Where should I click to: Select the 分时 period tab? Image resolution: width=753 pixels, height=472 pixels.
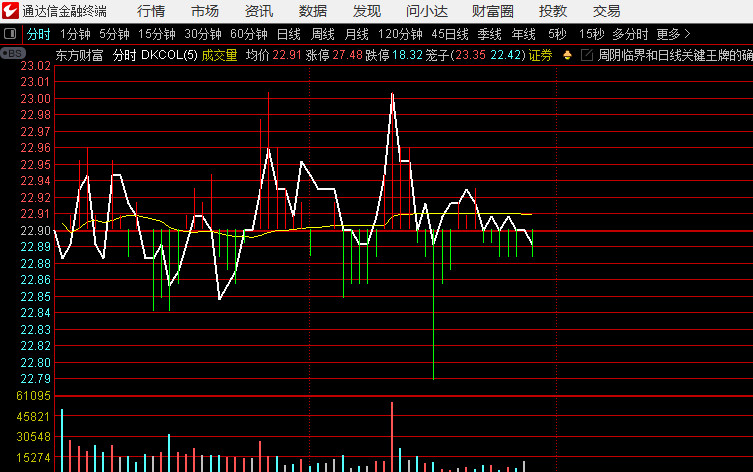coord(38,35)
